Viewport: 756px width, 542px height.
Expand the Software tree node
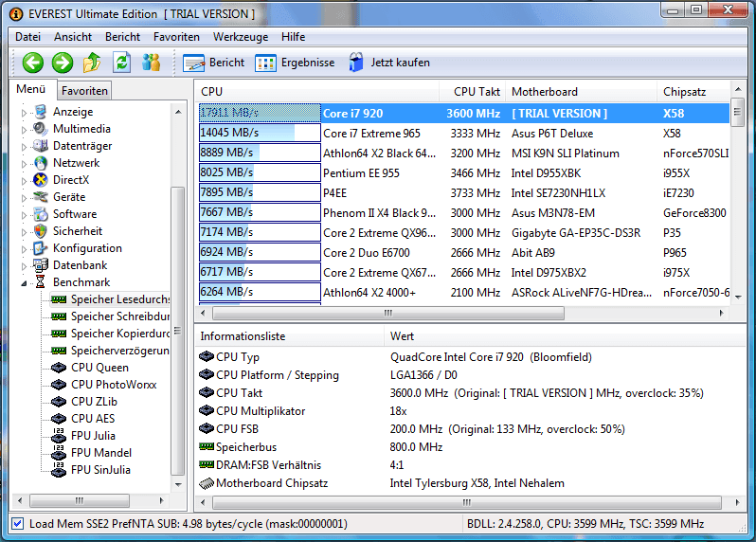click(24, 215)
